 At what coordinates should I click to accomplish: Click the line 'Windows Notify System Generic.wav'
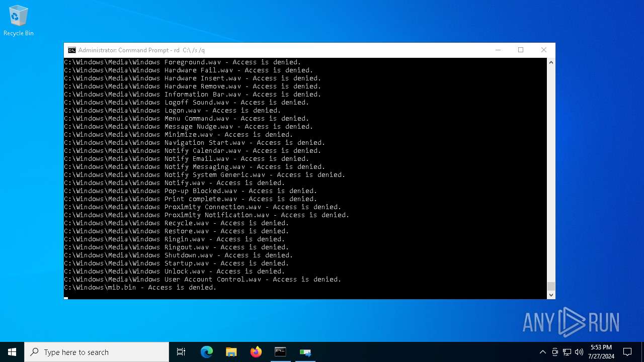point(205,175)
